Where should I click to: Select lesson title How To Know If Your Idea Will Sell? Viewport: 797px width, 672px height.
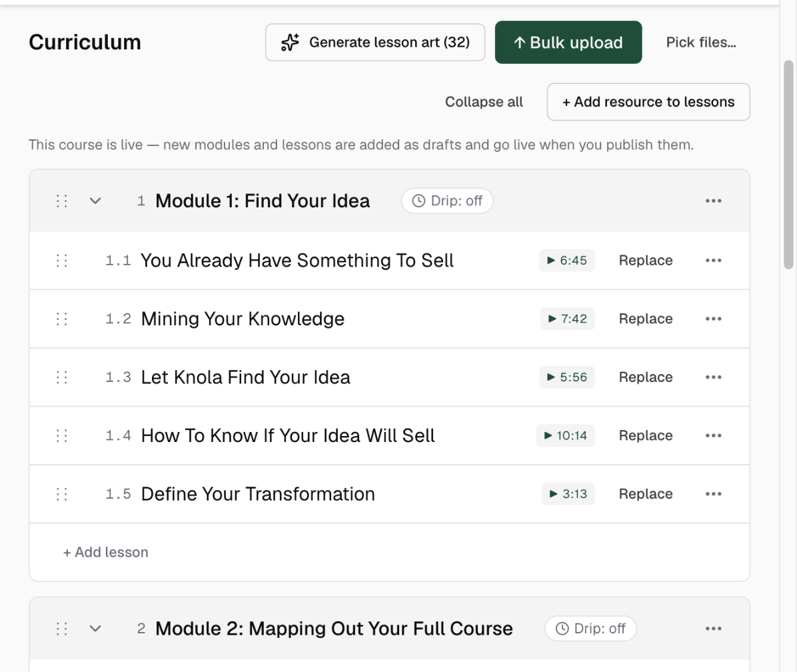(x=288, y=435)
